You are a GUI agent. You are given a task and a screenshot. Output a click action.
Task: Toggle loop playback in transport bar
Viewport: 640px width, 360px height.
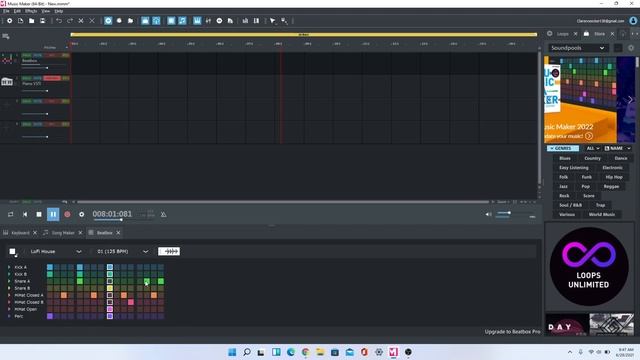(x=11, y=214)
